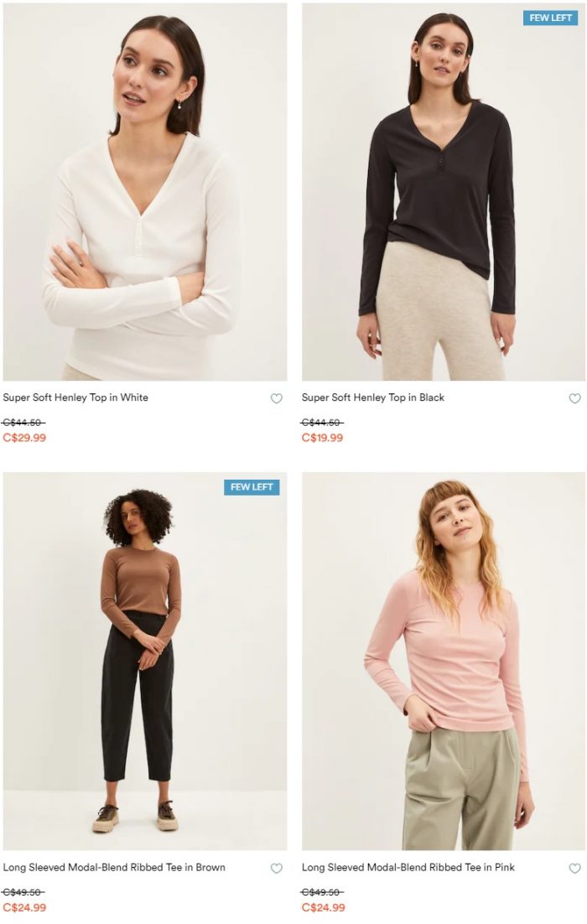Click crossed-out C$49.50 price of pink tee
This screenshot has height=924, width=587.
click(322, 891)
